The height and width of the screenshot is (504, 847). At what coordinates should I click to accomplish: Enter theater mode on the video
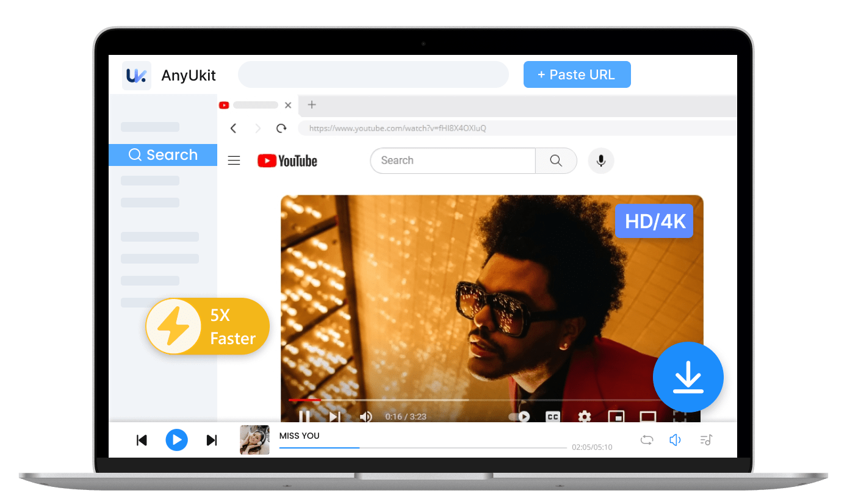(x=646, y=417)
